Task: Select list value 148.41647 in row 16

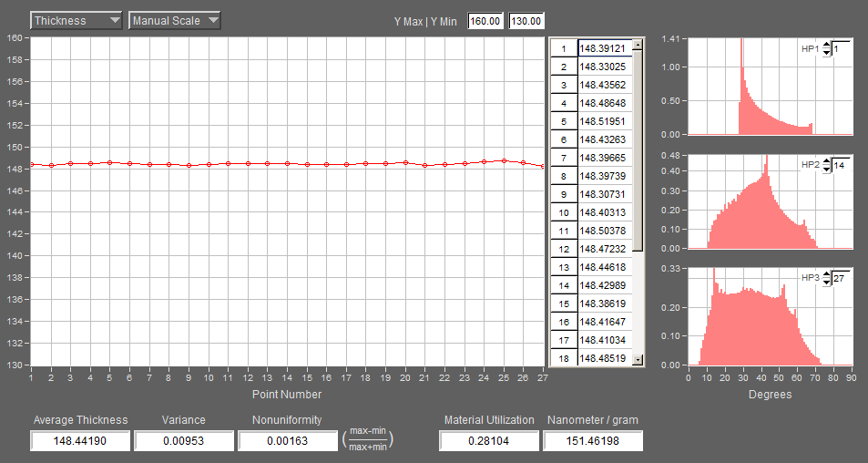Action: tap(605, 322)
